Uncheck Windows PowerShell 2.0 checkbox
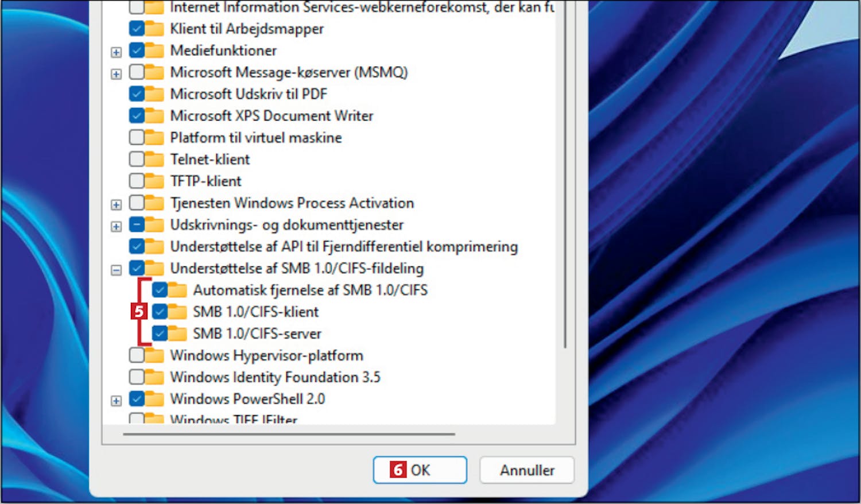861x504 pixels. [x=137, y=399]
